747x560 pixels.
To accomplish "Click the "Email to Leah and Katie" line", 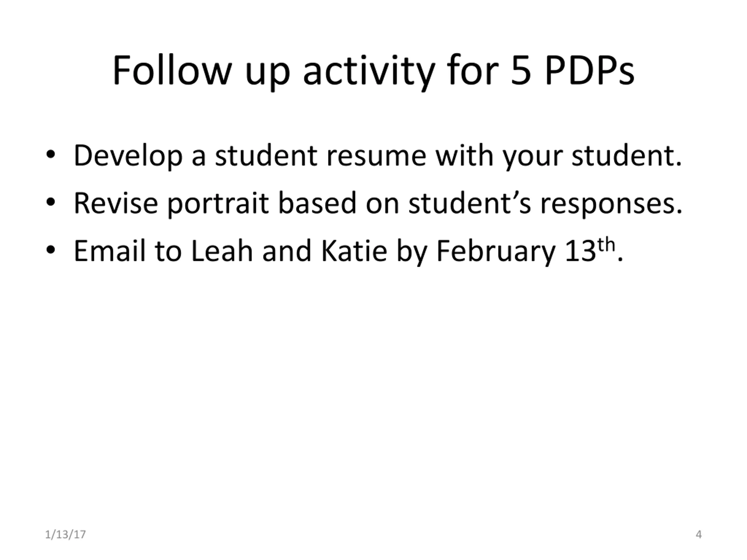I will click(x=348, y=251).
